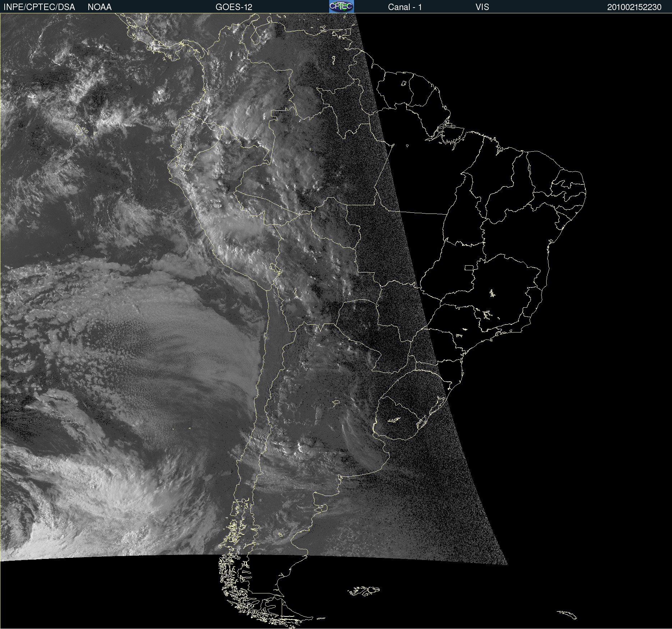This screenshot has height=629, width=672.
Task: Click the GOES-12 satellite label
Action: pyautogui.click(x=234, y=7)
